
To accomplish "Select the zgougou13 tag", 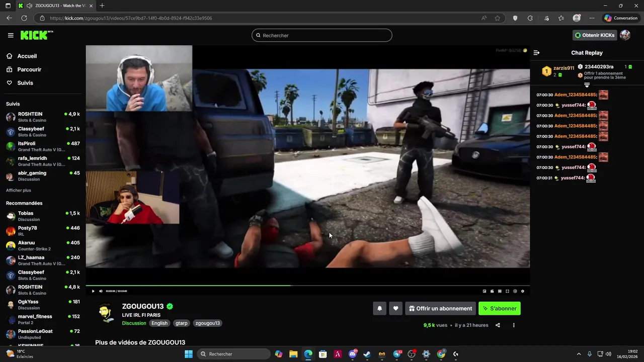I will [x=207, y=323].
